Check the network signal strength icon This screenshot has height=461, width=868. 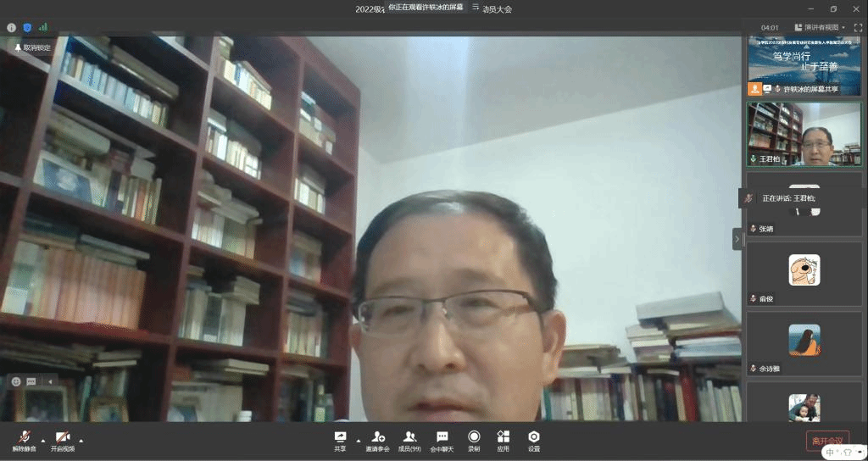(43, 27)
